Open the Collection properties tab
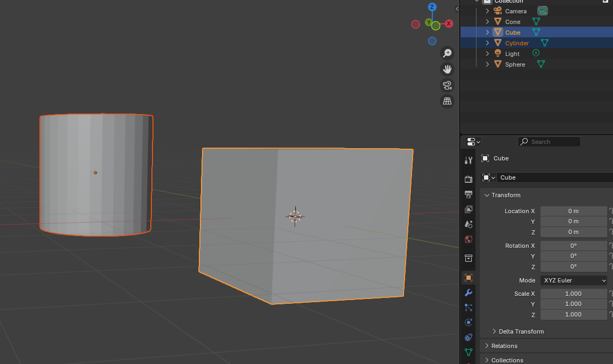The image size is (613, 364). pyautogui.click(x=469, y=258)
